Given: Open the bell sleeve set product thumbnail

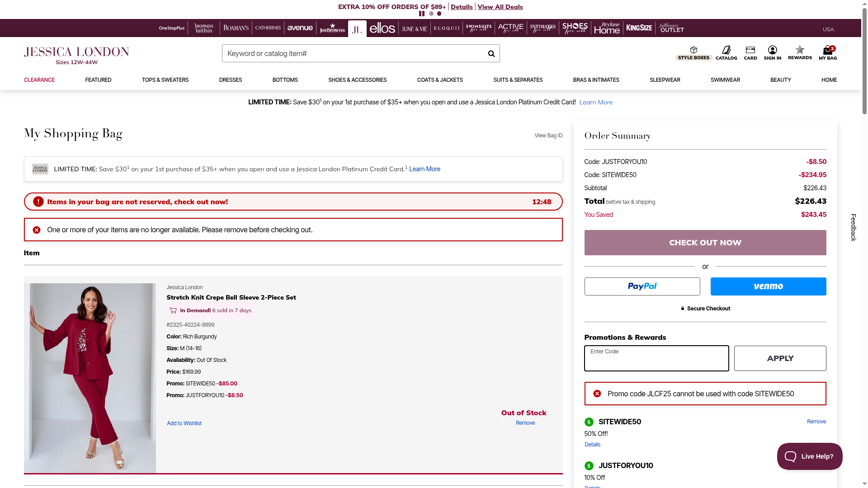Looking at the screenshot, I should (90, 378).
